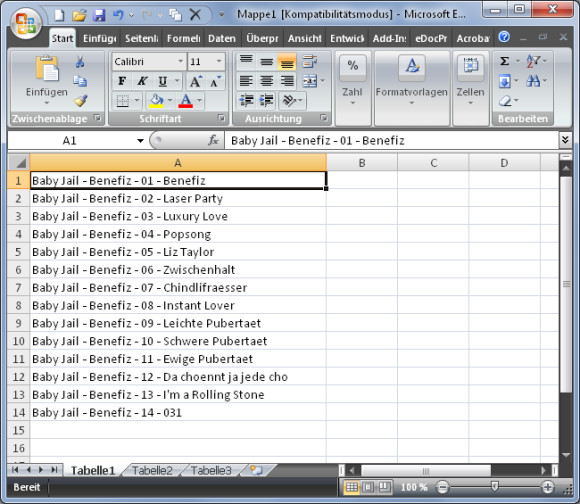Image resolution: width=580 pixels, height=504 pixels.
Task: Align text to middle of cell
Action: point(266,61)
